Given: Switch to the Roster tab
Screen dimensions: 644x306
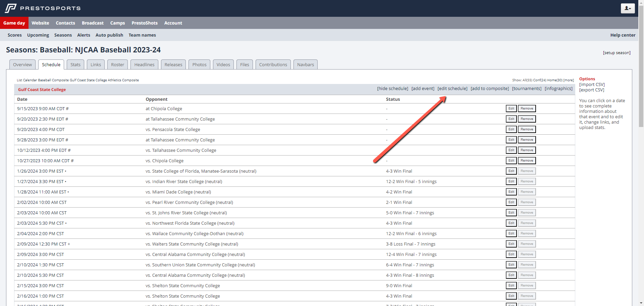Looking at the screenshot, I should point(117,64).
